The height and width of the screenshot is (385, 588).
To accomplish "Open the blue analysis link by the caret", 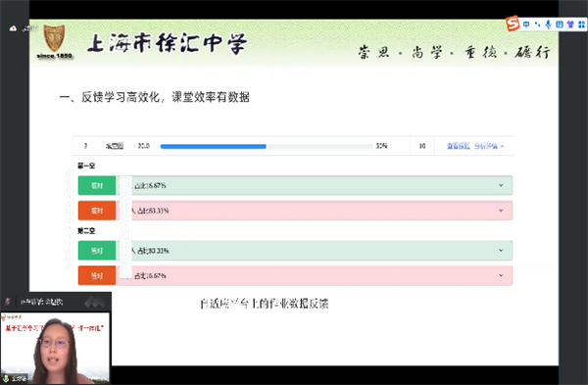I will pos(486,146).
